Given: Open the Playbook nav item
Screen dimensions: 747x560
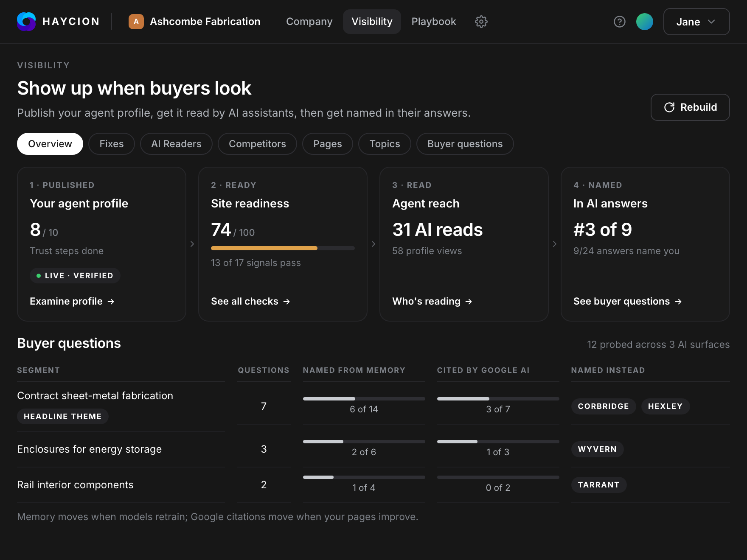Looking at the screenshot, I should (x=433, y=22).
